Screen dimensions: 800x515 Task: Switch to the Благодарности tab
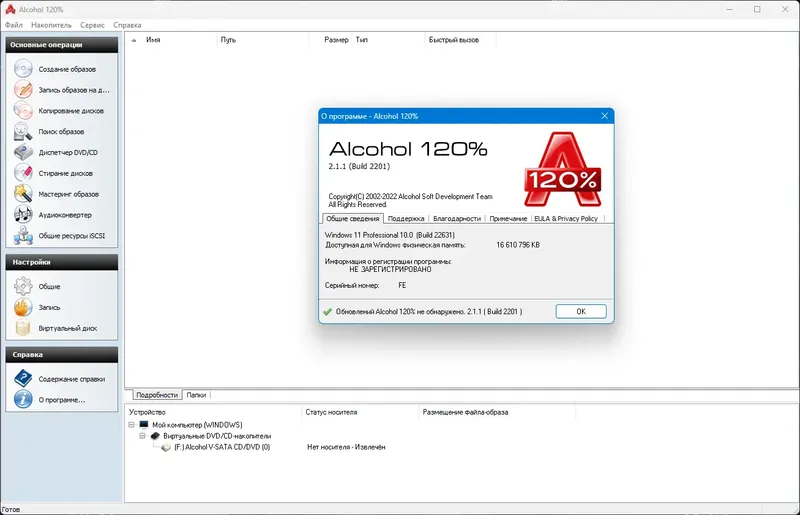click(x=457, y=218)
